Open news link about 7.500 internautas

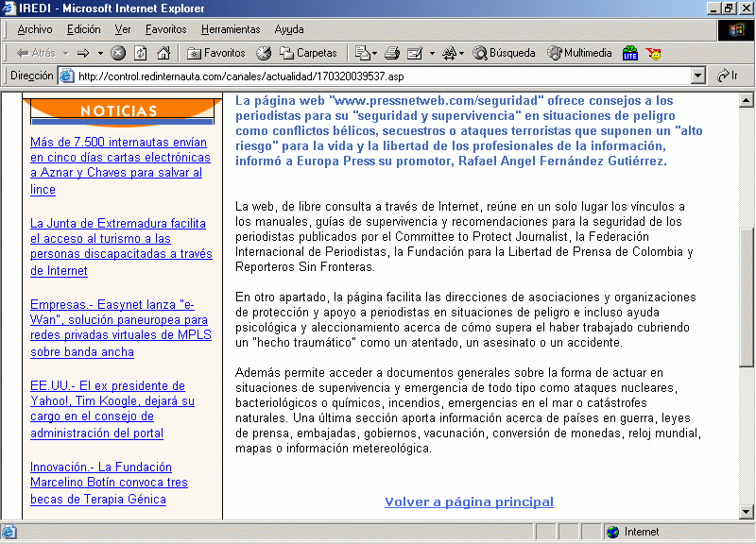[120, 165]
